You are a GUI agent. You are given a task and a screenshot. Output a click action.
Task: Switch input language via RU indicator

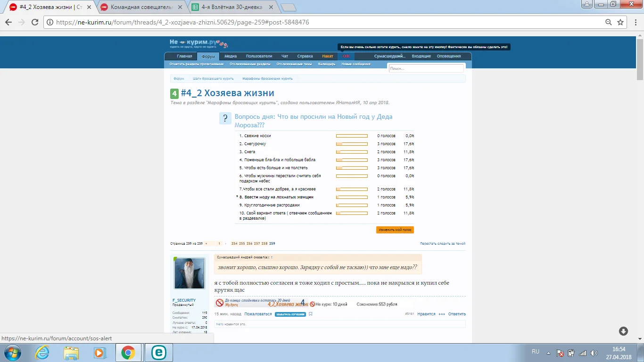click(x=536, y=352)
